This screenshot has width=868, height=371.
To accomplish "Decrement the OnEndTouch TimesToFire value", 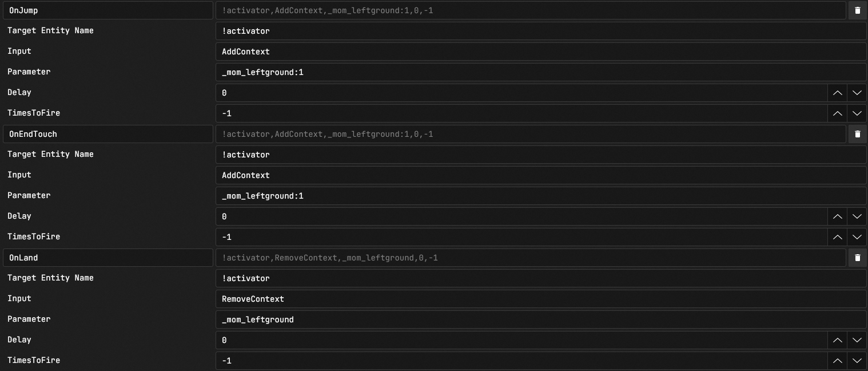I will coord(857,236).
